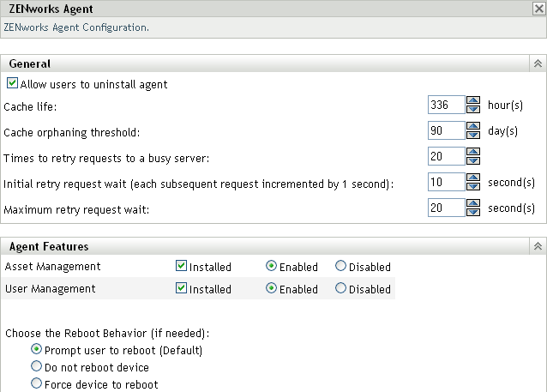The width and height of the screenshot is (547, 392).
Task: Click the Cache life input field
Action: click(446, 105)
